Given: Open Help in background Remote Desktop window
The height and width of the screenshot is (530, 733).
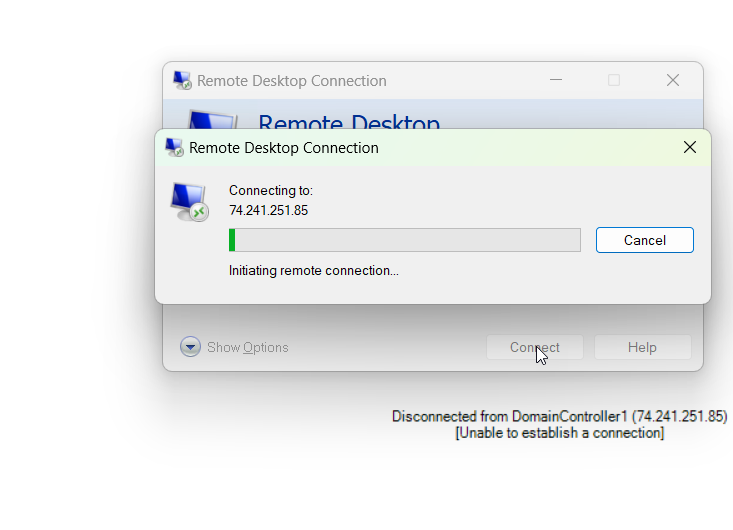Looking at the screenshot, I should pos(642,347).
